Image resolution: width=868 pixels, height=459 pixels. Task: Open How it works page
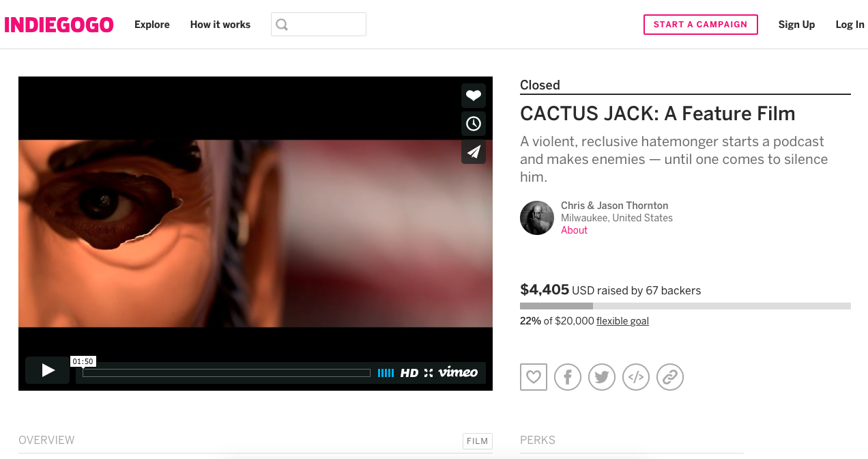click(x=220, y=25)
